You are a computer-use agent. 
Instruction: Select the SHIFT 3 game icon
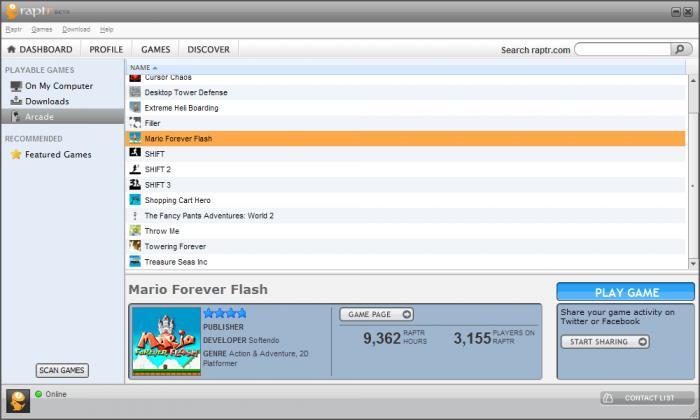pyautogui.click(x=135, y=184)
